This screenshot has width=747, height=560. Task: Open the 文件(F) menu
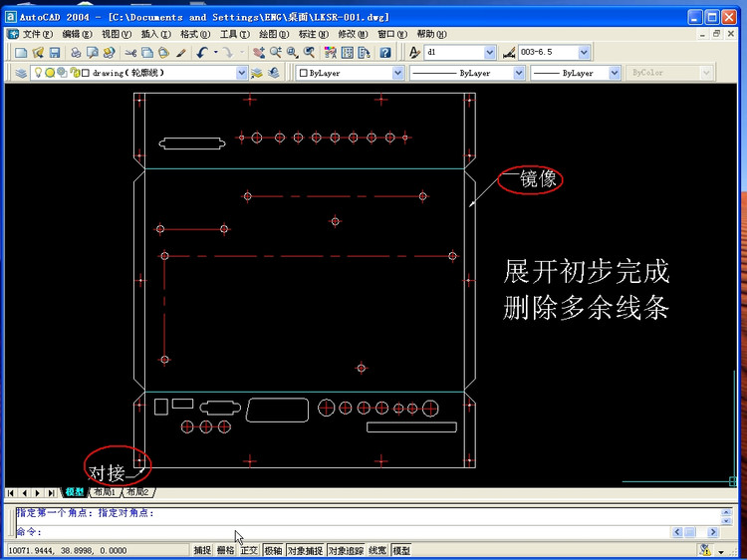click(x=38, y=34)
